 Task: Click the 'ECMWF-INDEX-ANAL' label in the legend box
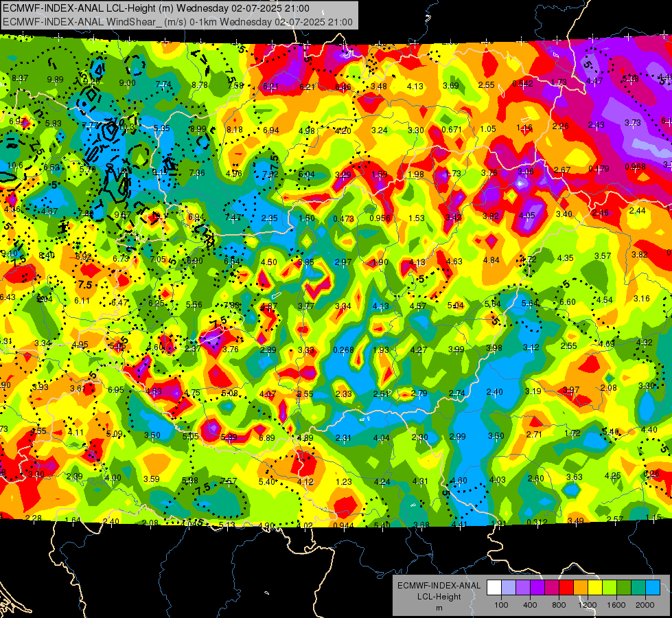[x=439, y=586]
